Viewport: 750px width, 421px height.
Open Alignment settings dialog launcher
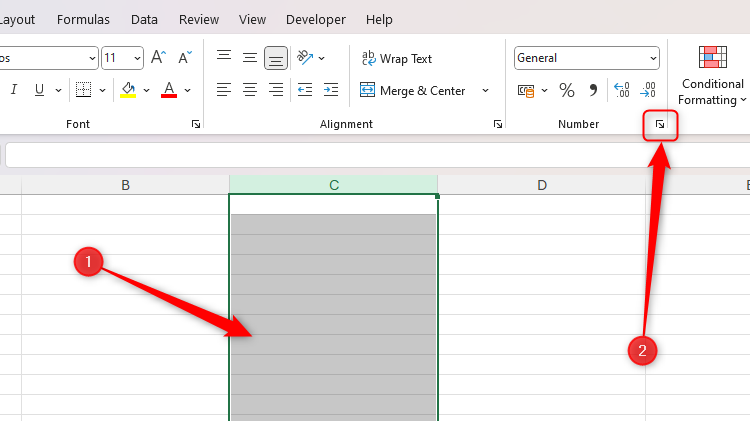click(x=497, y=124)
